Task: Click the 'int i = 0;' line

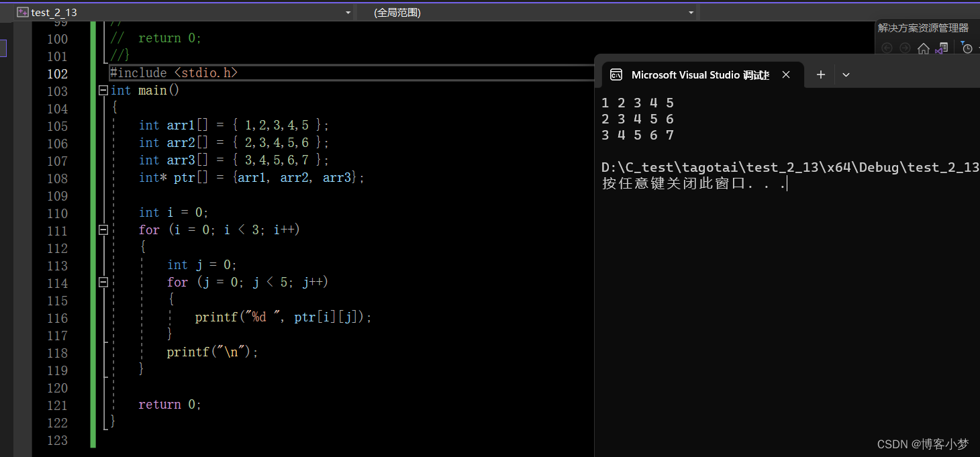Action: tap(174, 212)
